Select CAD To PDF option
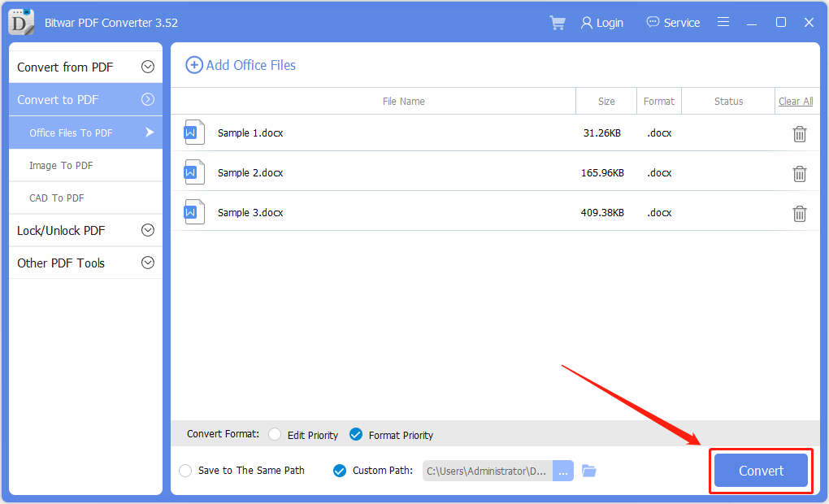Screen dimensions: 829x504 coord(57,198)
